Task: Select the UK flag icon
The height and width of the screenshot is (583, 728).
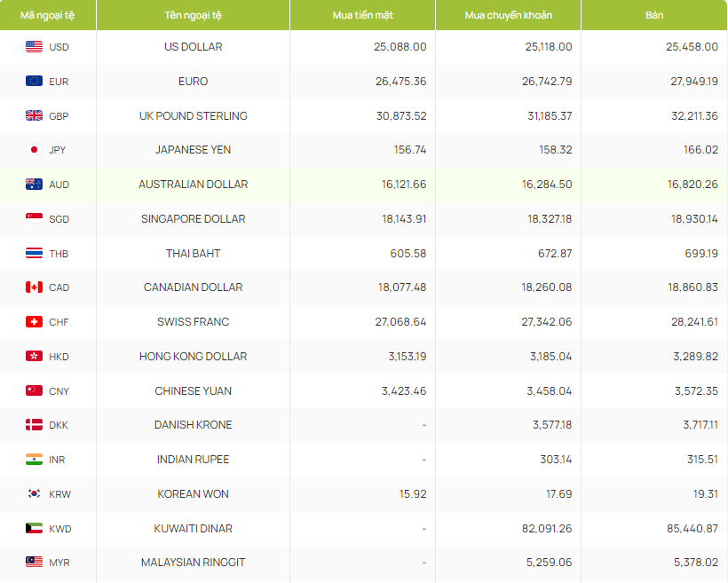Action: point(35,116)
